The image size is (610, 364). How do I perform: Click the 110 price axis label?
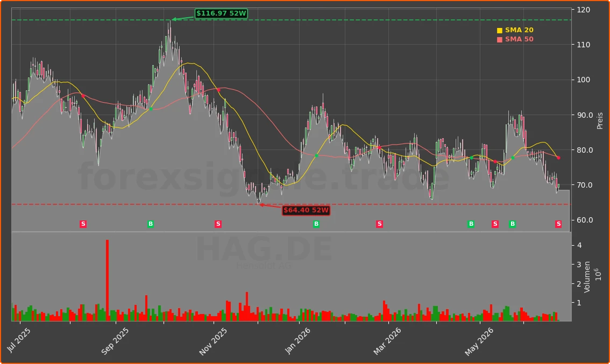(584, 45)
